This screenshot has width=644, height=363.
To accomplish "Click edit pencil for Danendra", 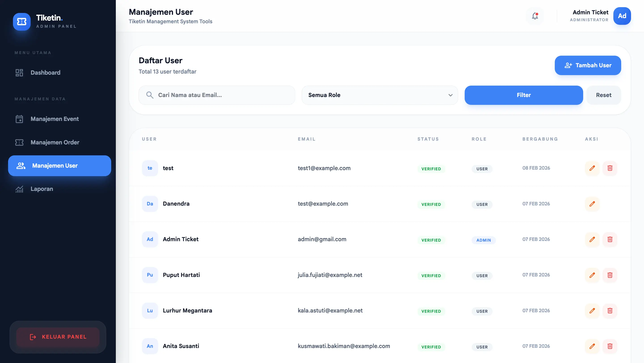I will point(592,204).
